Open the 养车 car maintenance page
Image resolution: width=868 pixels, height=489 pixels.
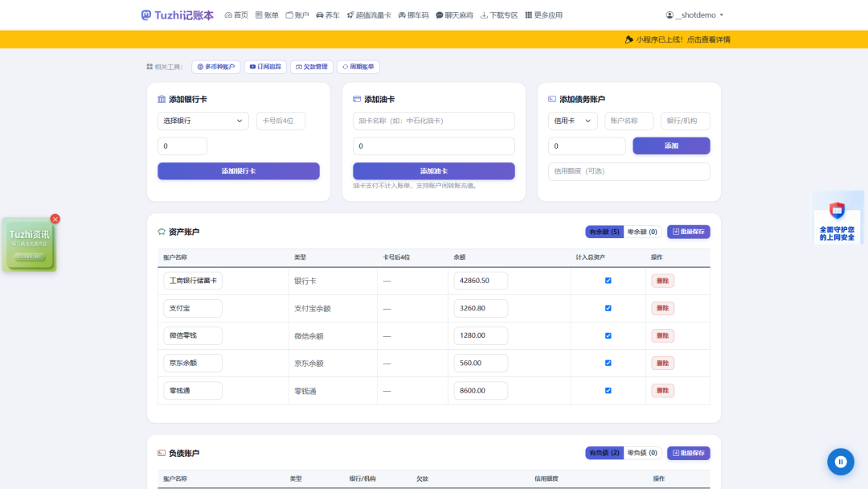pyautogui.click(x=328, y=15)
